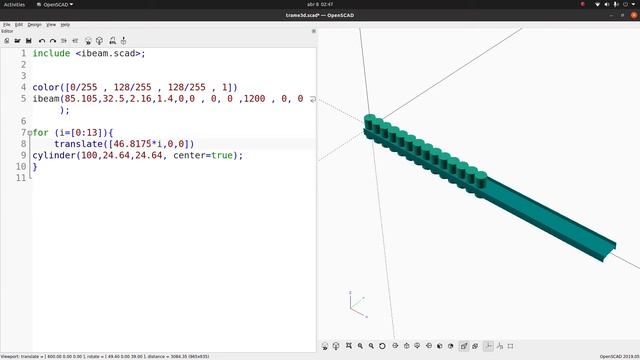The width and height of the screenshot is (640, 360).
Task: Toggle Orthogonal projection in viewer toolbar
Action: [x=475, y=346]
